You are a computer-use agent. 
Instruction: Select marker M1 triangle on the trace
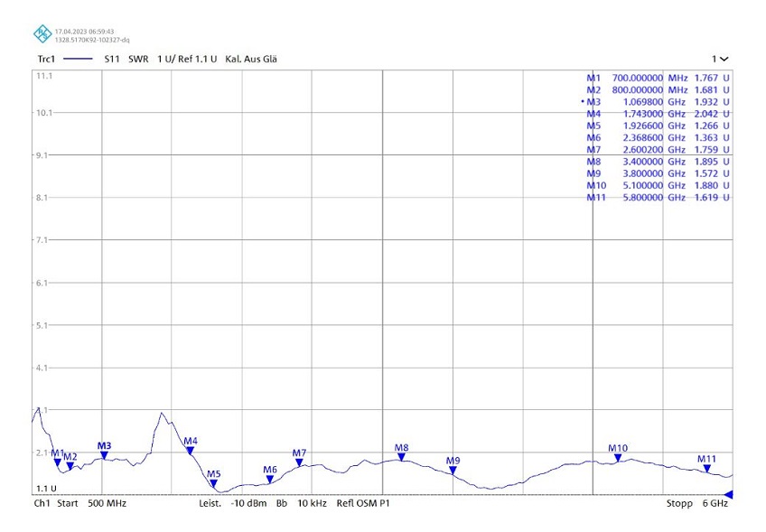tap(58, 462)
